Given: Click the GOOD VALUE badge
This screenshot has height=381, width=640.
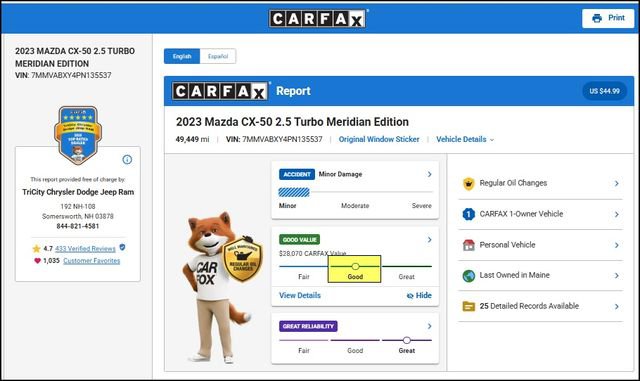Looking at the screenshot, I should [299, 240].
